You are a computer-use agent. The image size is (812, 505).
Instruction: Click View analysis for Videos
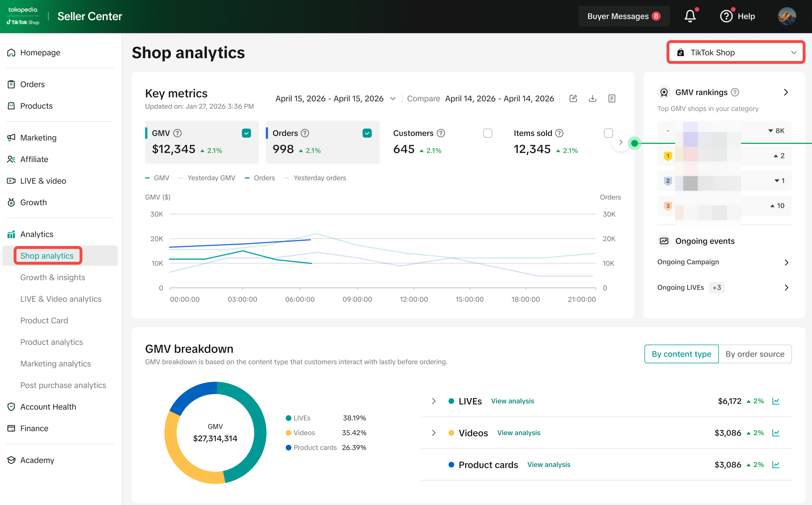[x=519, y=433]
